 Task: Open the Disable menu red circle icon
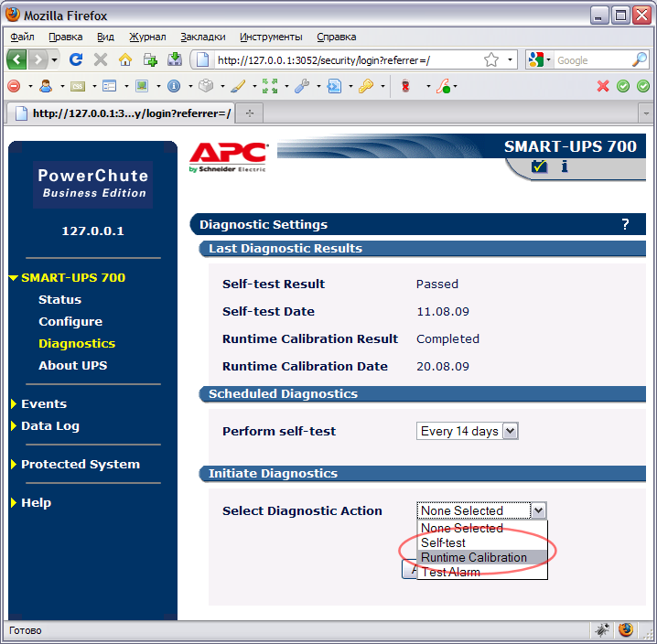point(14,86)
